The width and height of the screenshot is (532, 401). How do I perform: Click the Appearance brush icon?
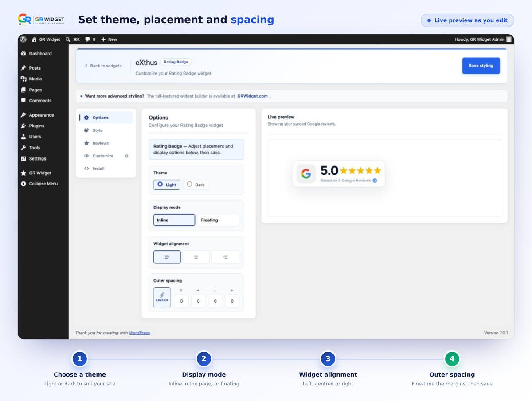tap(23, 115)
